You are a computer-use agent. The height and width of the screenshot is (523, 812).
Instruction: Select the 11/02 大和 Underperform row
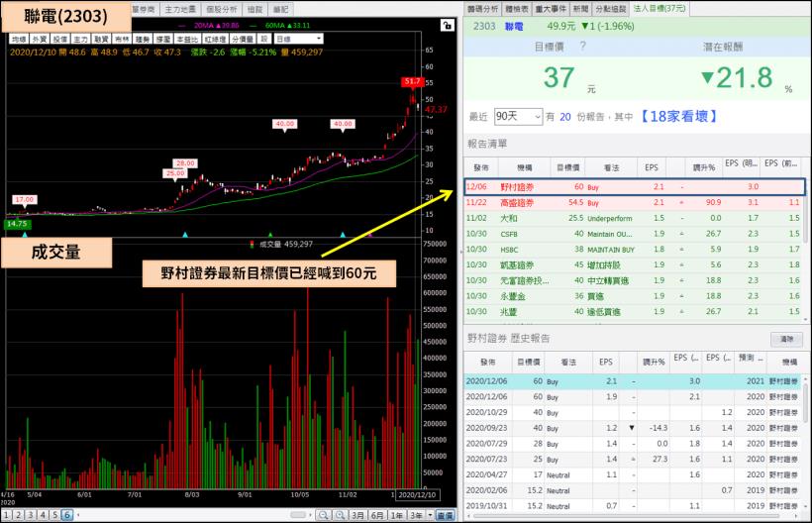(635, 218)
